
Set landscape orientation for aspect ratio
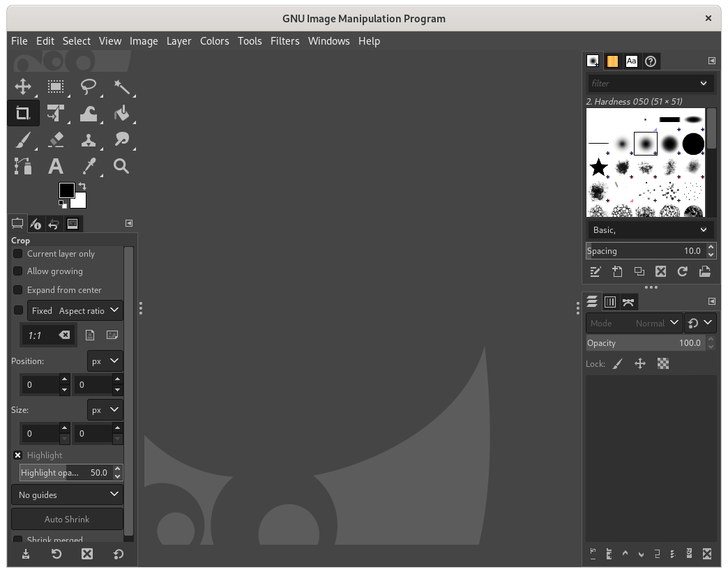point(112,335)
